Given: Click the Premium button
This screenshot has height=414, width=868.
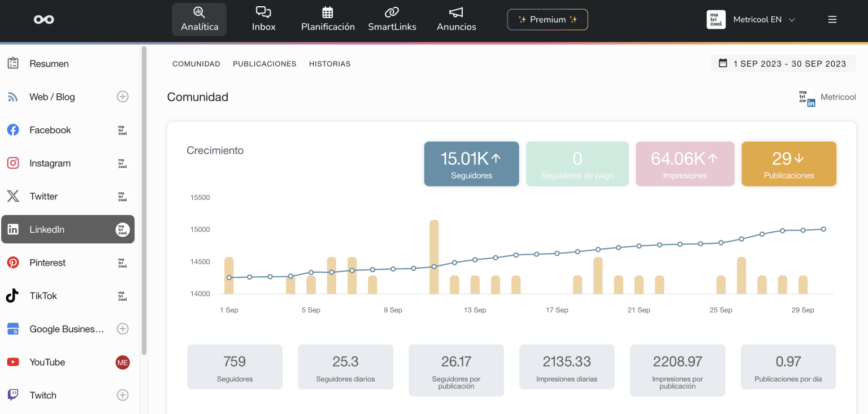Looking at the screenshot, I should pos(548,20).
